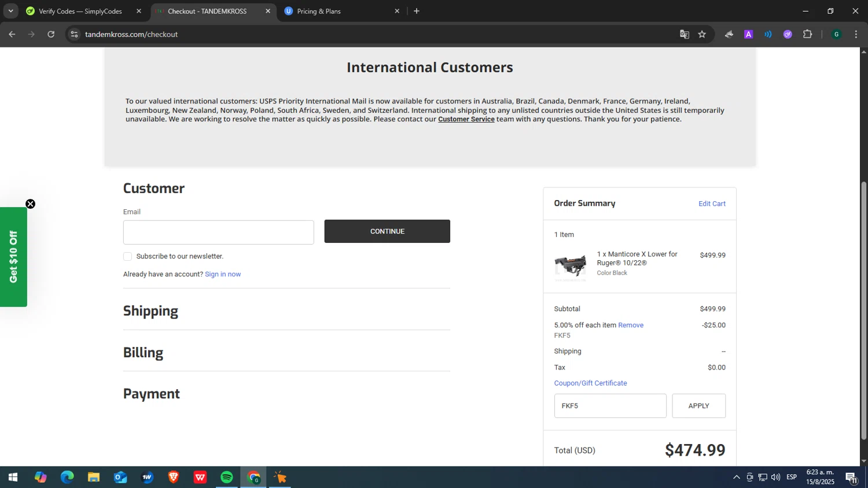Click the Coupon/Gift Certificate link
Screen dimensions: 868x488
(590, 383)
